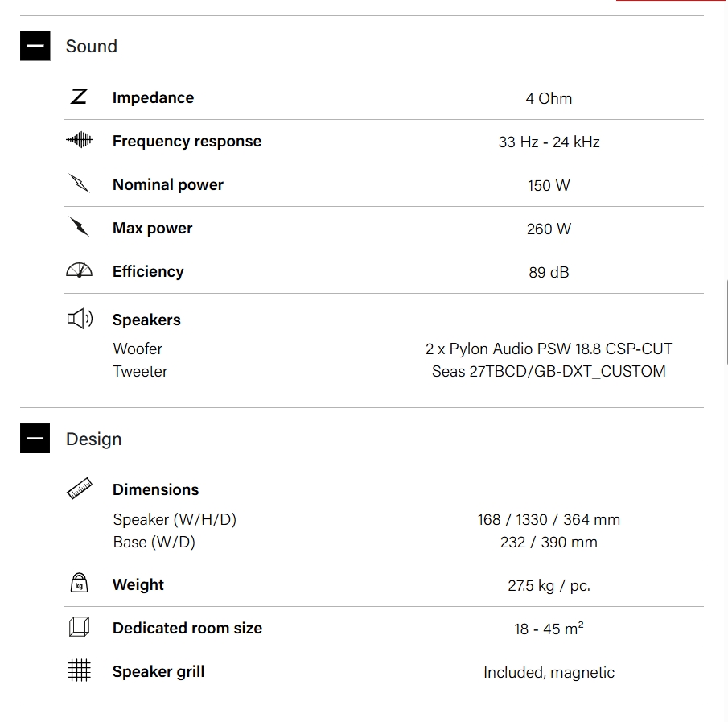Click the Frequency response label
Image resolution: width=728 pixels, height=722 pixels.
(187, 142)
